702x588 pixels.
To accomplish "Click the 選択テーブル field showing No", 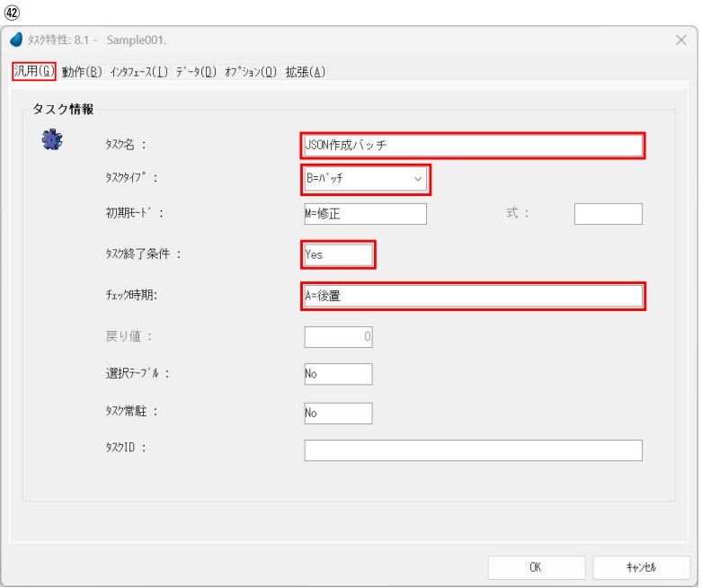I will 338,374.
